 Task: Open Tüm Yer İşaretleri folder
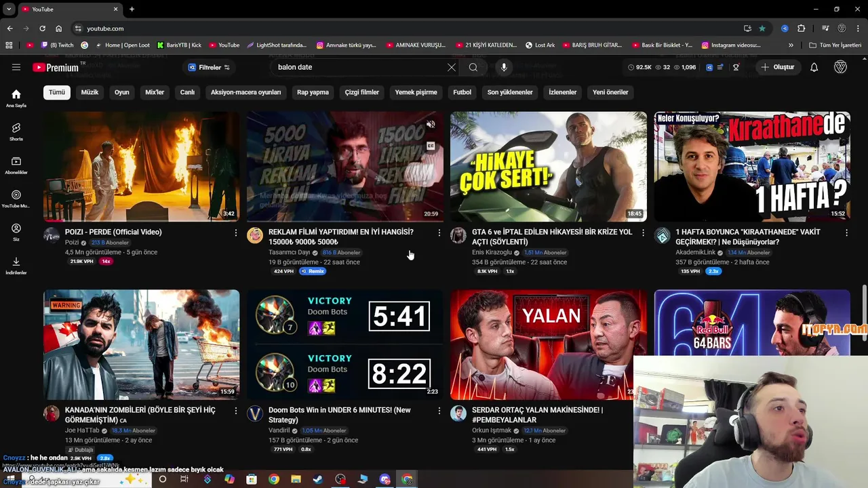[x=835, y=45]
